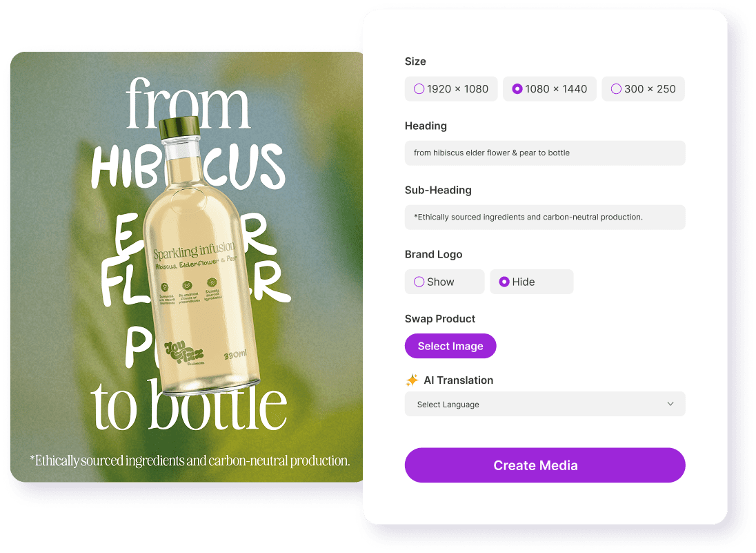Screen dimensions: 756x553
Task: Select Show for Brand Logo
Action: tap(444, 282)
